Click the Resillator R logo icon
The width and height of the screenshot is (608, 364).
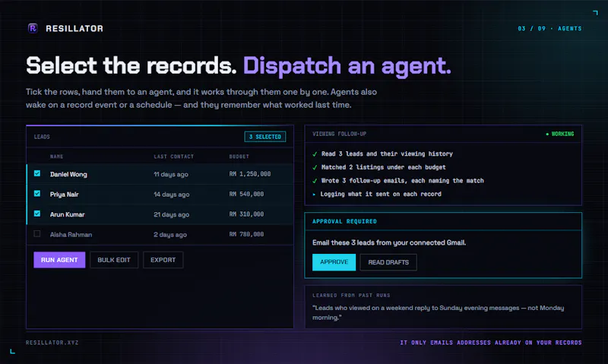tap(33, 28)
